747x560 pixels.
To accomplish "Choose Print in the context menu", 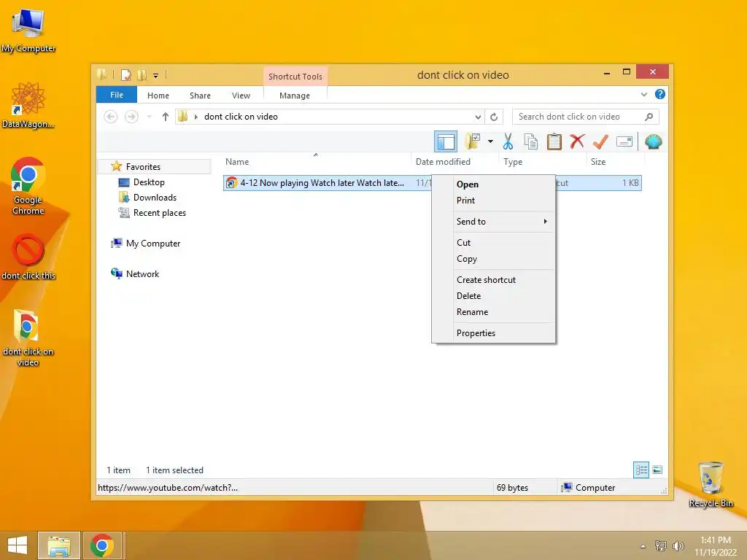I will coord(494,201).
